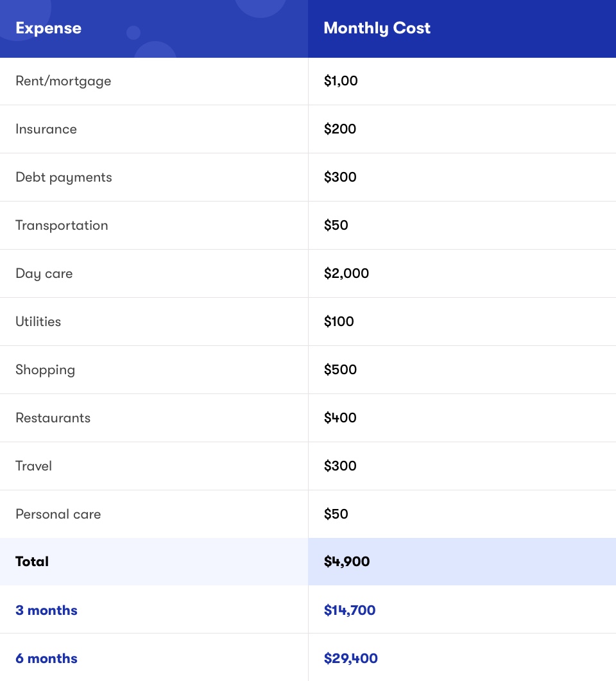Click the 3 months blue label
Screen dimensions: 616x681
[46, 610]
